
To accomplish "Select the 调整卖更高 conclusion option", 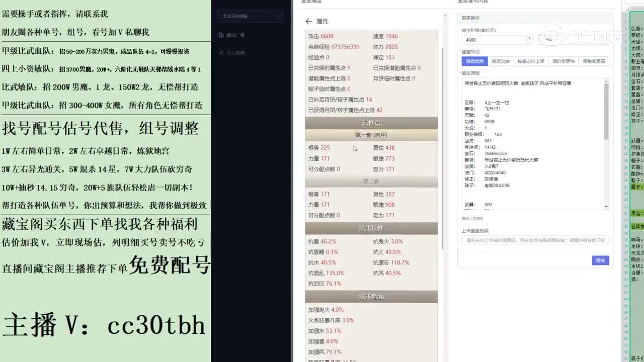I will (594, 61).
